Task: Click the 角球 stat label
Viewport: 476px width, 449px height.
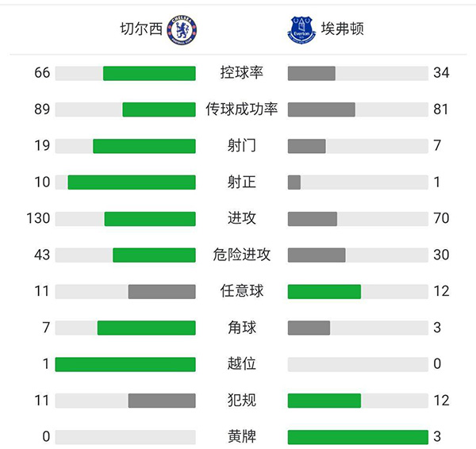Action: (x=242, y=328)
